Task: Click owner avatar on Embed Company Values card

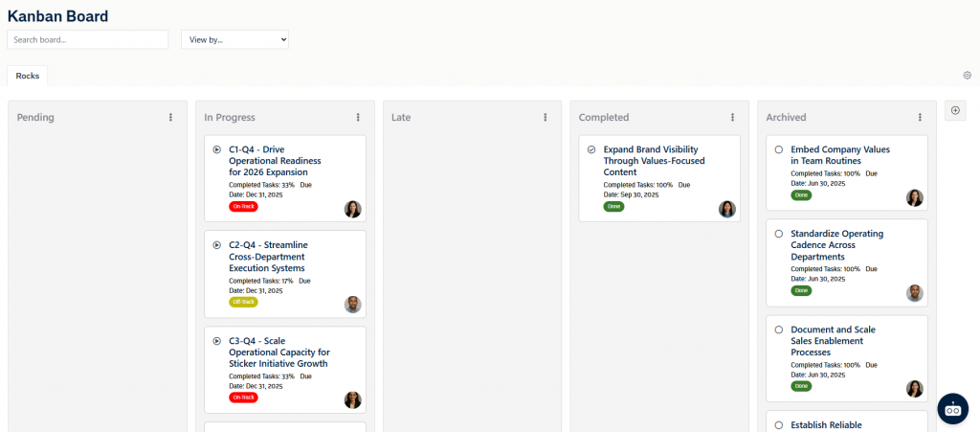Action: point(914,197)
